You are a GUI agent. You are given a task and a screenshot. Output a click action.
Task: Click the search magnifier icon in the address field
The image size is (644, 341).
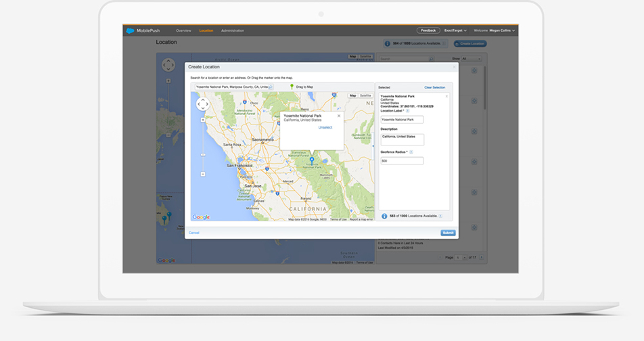tap(272, 87)
